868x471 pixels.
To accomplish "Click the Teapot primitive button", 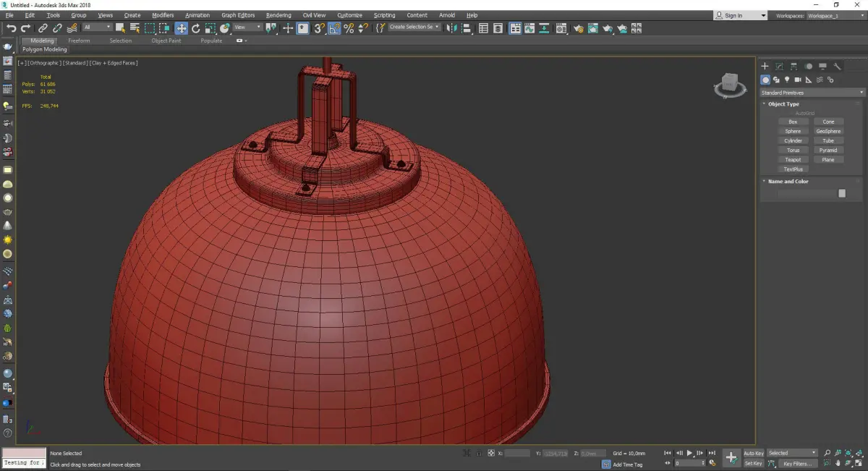I will [x=793, y=160].
